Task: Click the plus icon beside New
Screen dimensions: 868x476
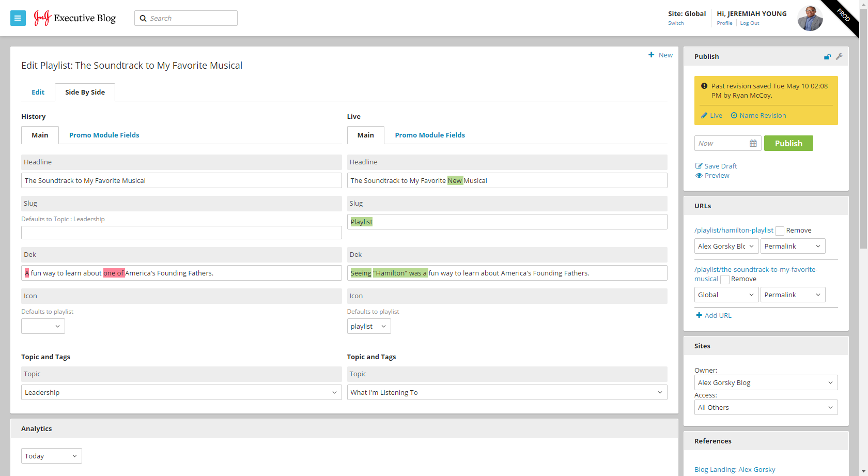Action: point(651,55)
